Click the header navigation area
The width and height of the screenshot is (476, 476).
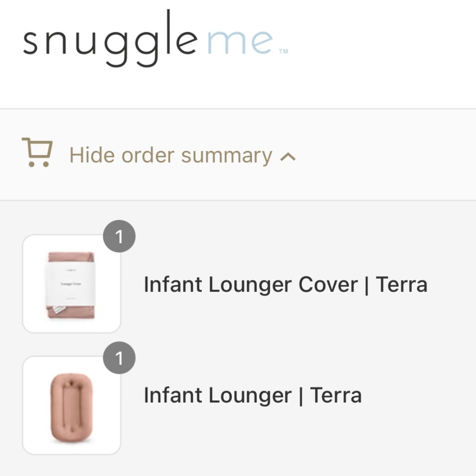click(x=238, y=52)
